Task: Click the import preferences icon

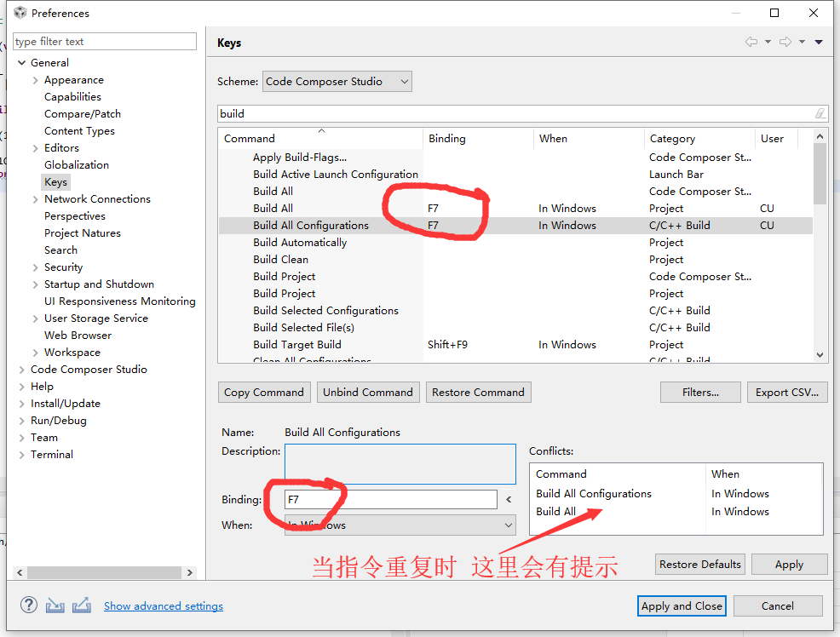Action: pos(55,605)
